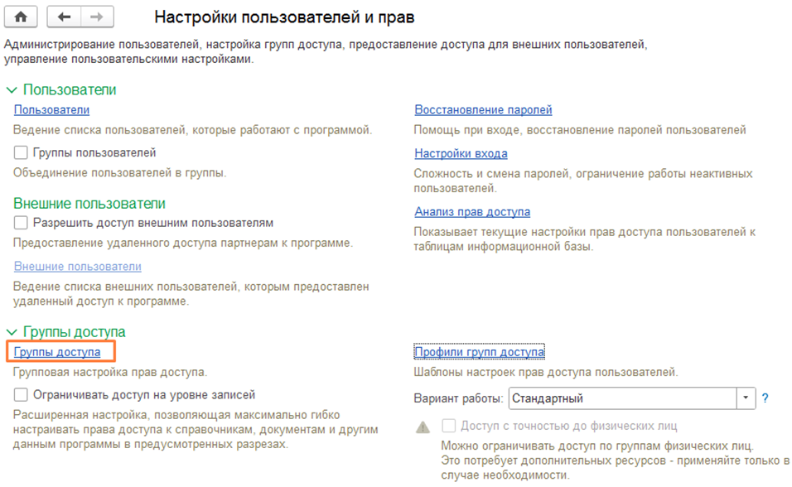The height and width of the screenshot is (487, 792).
Task: Toggle Ограничивать доступ на уровне записей
Action: [x=21, y=395]
